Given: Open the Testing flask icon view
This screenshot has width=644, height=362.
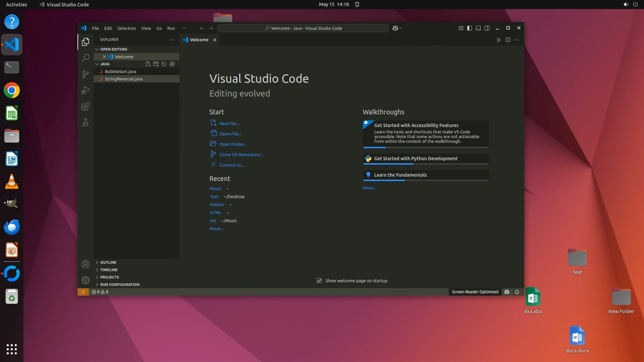Looking at the screenshot, I should (86, 122).
